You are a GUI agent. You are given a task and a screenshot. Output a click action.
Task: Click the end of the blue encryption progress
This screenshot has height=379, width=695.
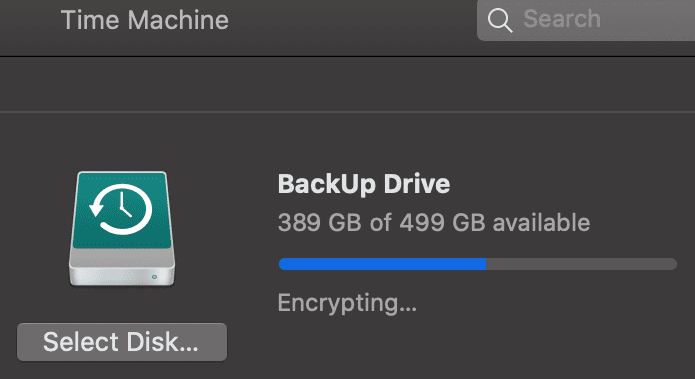(485, 264)
